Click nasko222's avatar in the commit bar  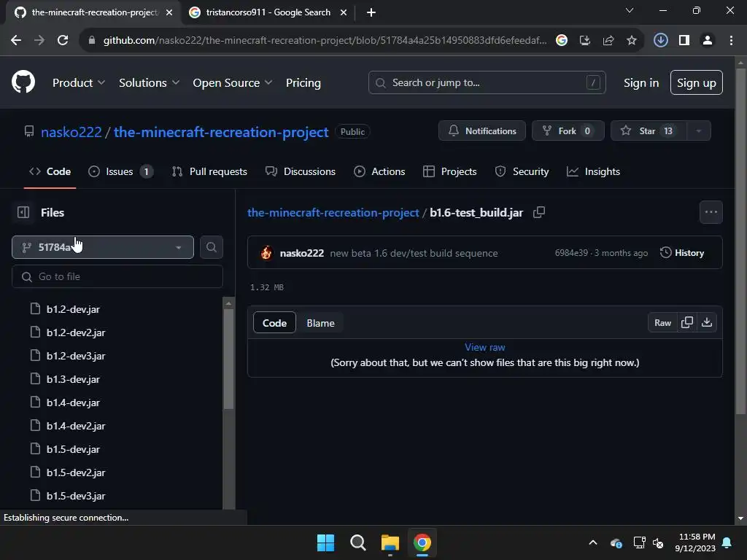[x=266, y=253]
